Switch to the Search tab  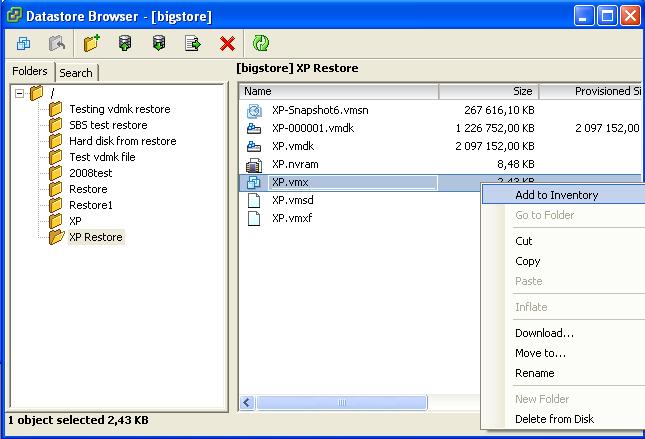(76, 73)
